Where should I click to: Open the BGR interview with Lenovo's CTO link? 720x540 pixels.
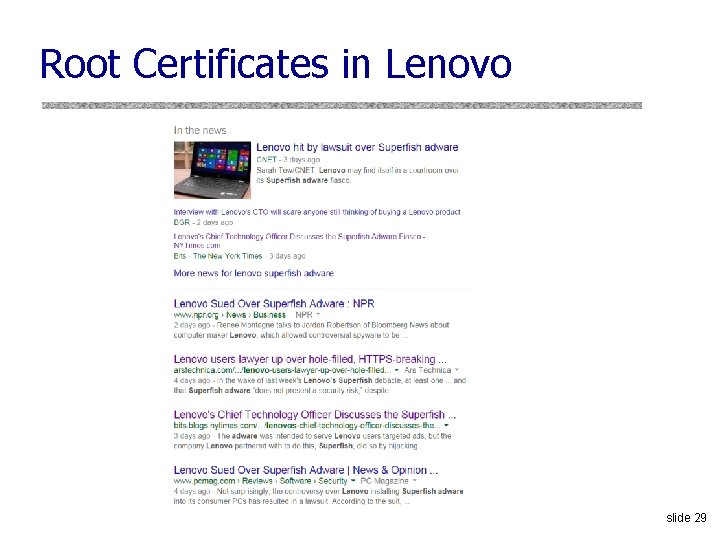point(317,212)
